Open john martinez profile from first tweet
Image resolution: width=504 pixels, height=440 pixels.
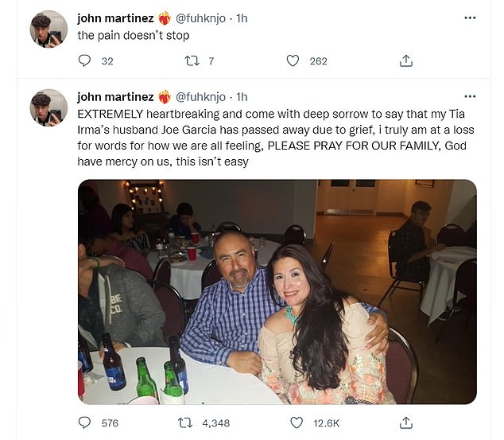(x=116, y=18)
